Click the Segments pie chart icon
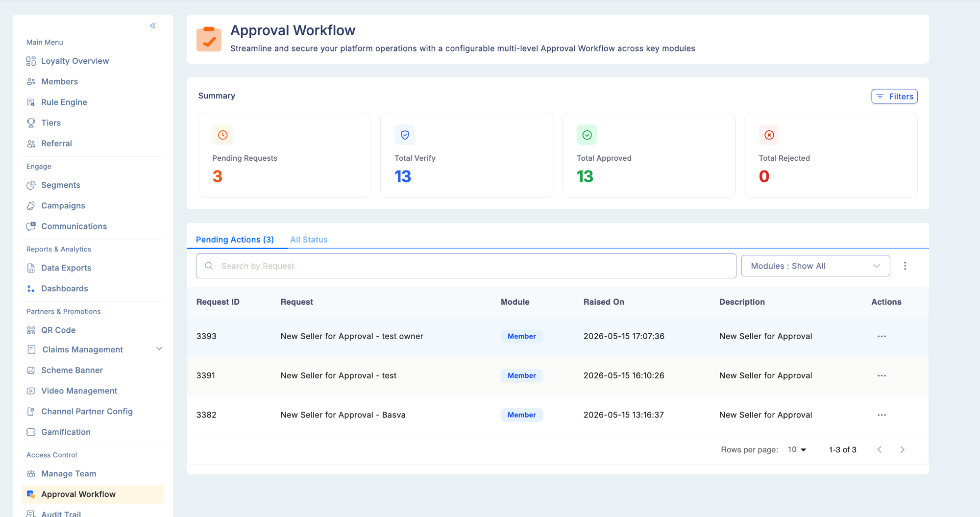This screenshot has height=517, width=980. (31, 185)
